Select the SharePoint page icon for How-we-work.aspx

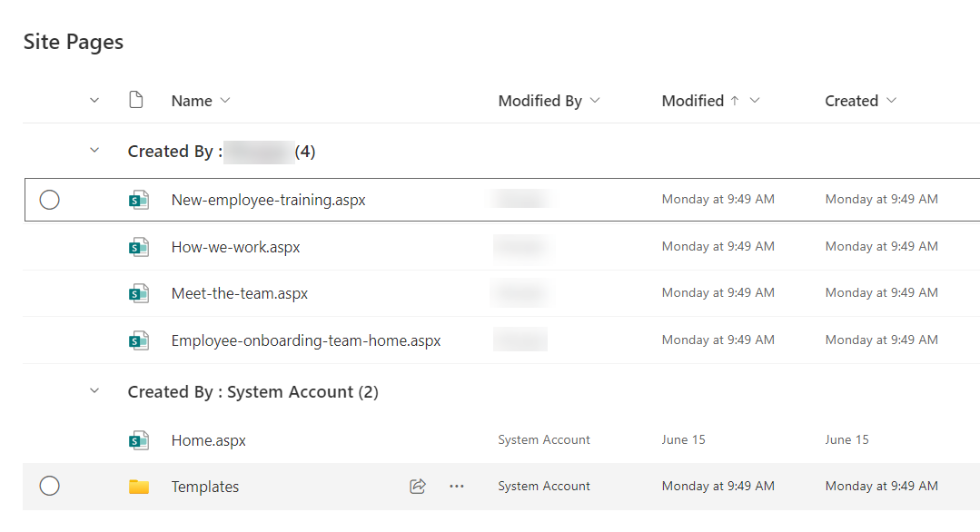coord(138,246)
